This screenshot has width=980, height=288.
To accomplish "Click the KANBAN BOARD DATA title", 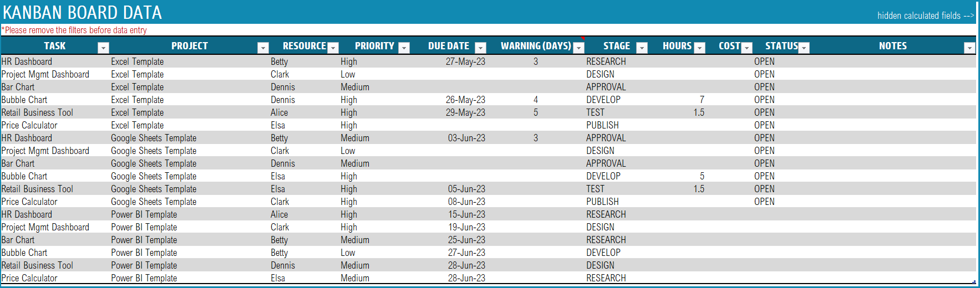I will point(82,12).
